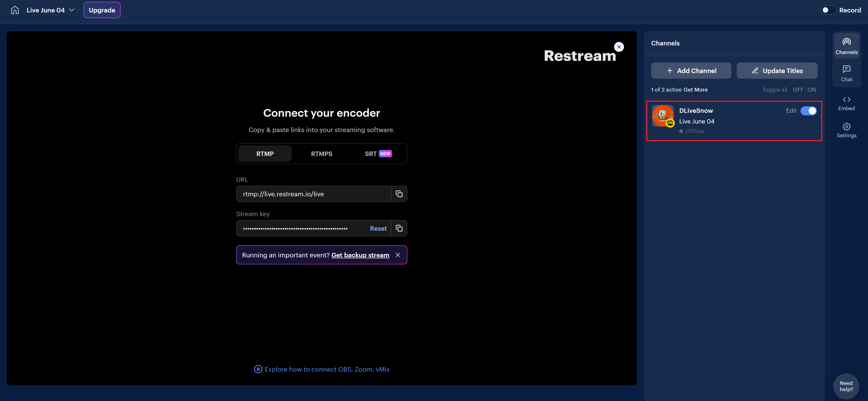Viewport: 868px width, 401px height.
Task: Switch to the SRT tab
Action: click(x=378, y=154)
